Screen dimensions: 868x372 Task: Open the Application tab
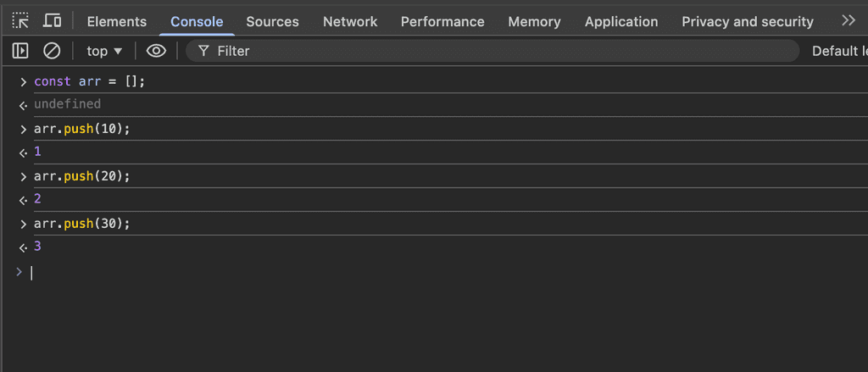[621, 22]
